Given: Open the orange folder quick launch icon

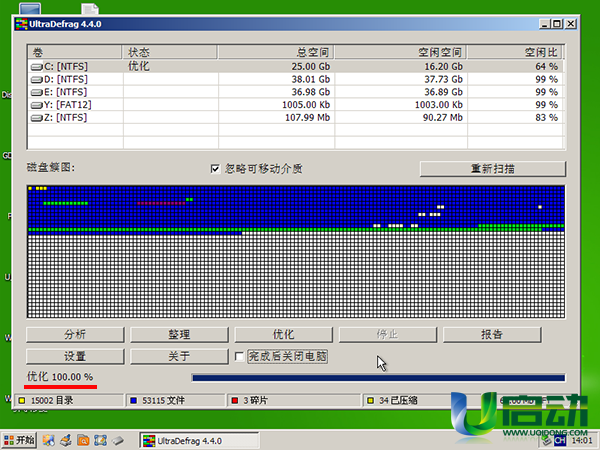Looking at the screenshot, I should pos(83,440).
